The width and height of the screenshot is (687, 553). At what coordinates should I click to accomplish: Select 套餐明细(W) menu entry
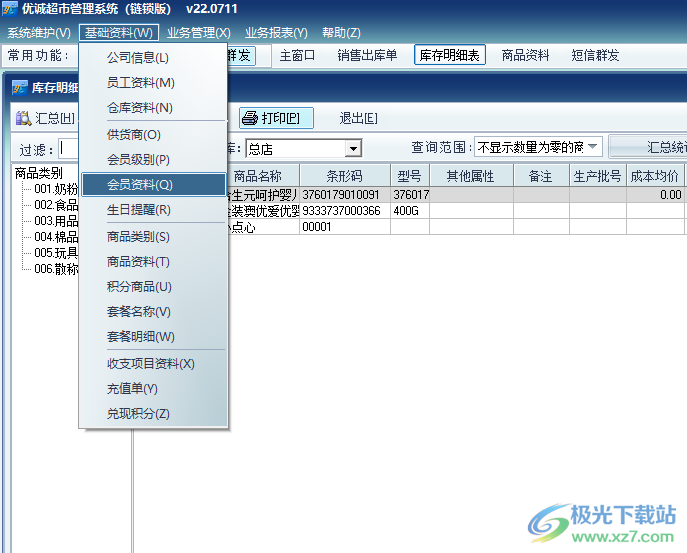click(153, 337)
